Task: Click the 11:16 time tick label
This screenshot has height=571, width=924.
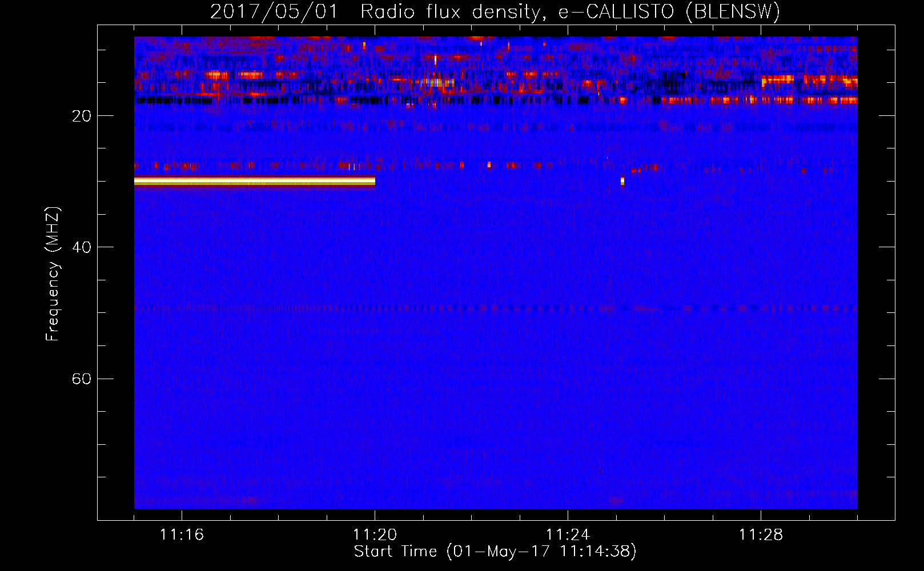Action: click(182, 535)
